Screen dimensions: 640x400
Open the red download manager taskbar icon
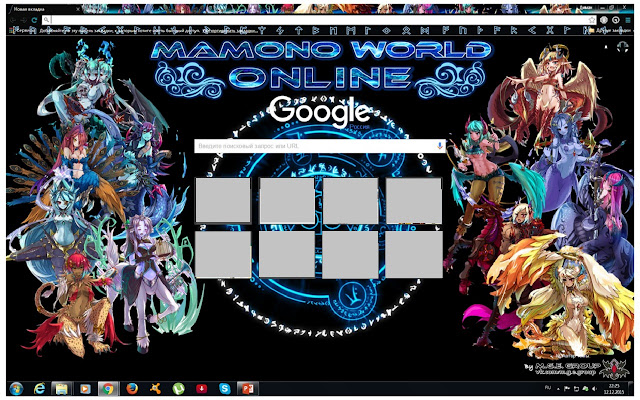click(201, 389)
